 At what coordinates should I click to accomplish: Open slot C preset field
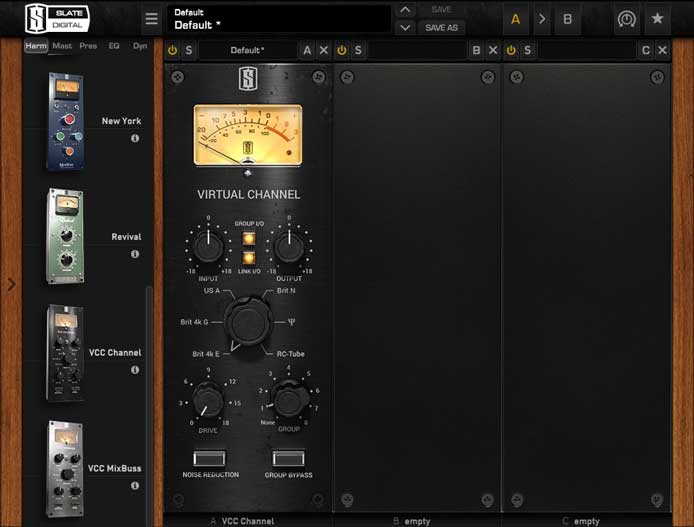click(586, 50)
